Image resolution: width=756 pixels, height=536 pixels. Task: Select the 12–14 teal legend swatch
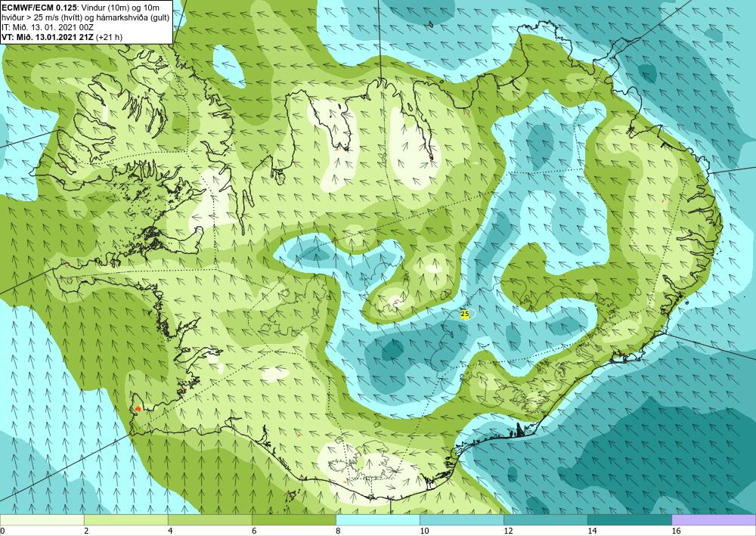click(x=545, y=520)
